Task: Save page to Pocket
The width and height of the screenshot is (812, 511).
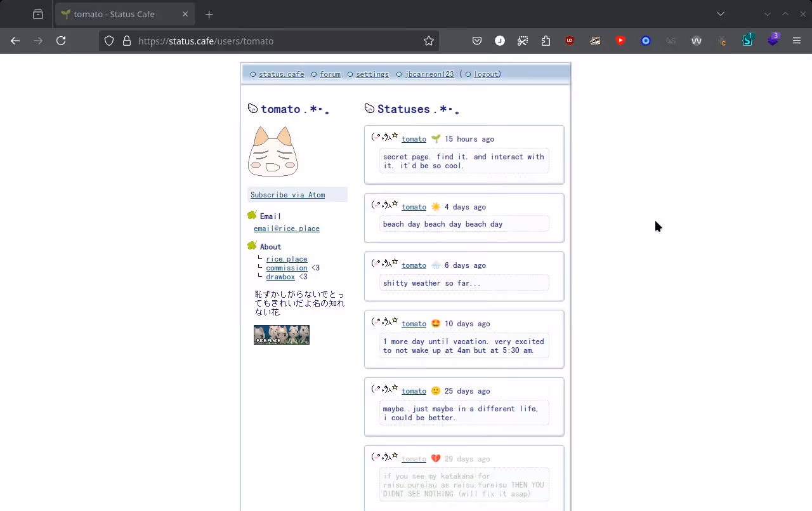Action: pos(477,41)
